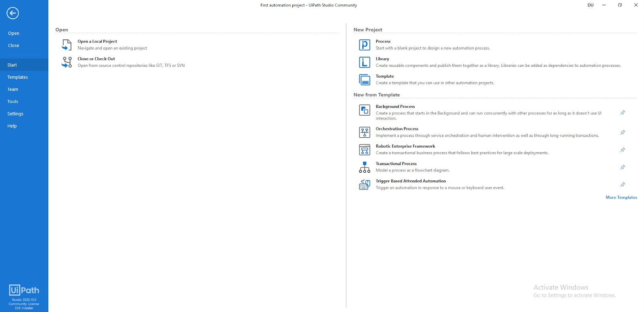Click the Template project icon
Image resolution: width=644 pixels, height=312 pixels.
point(365,80)
